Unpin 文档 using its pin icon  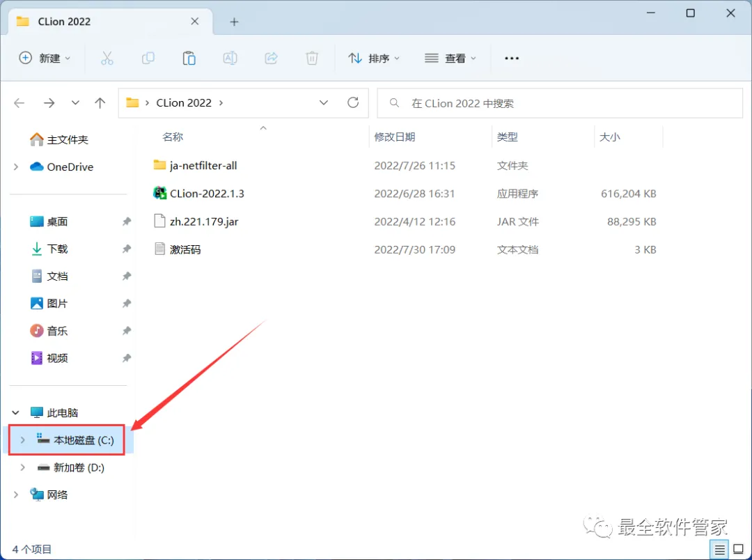127,277
